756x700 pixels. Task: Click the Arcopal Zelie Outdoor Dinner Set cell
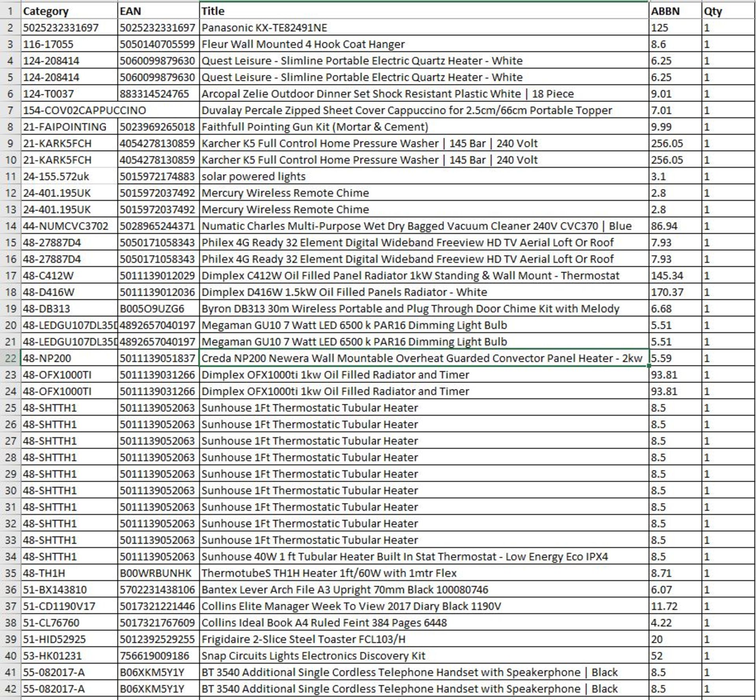click(x=424, y=94)
